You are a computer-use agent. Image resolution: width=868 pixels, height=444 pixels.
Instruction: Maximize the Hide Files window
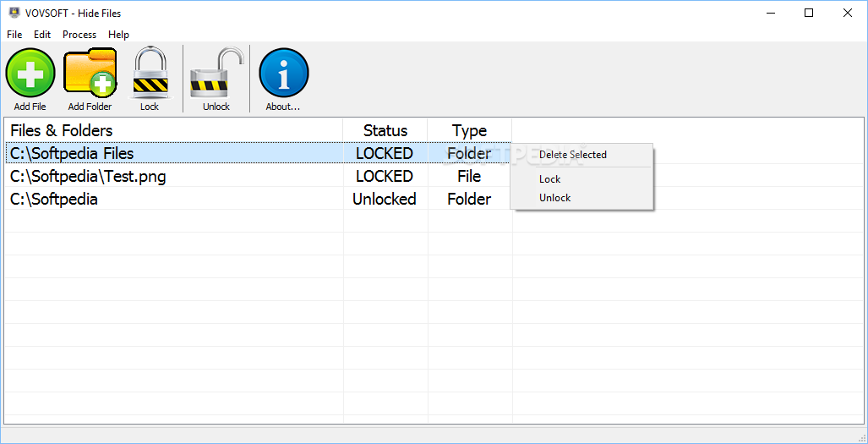tap(809, 14)
